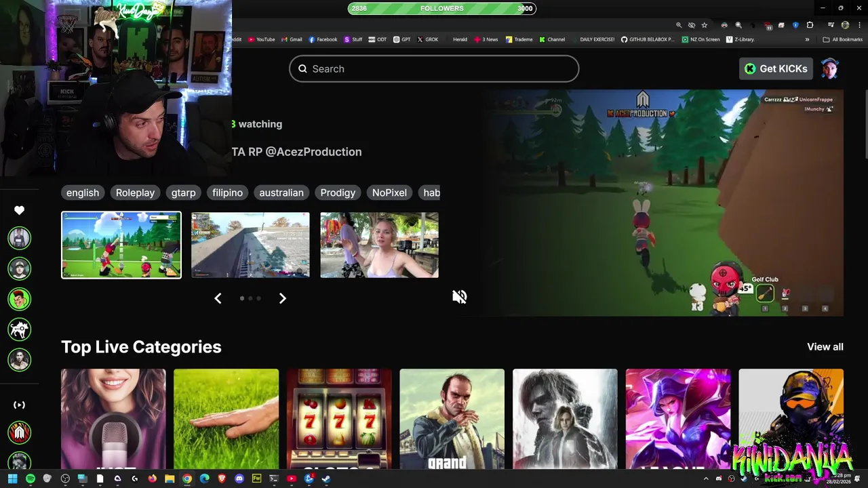Open the GITHUB BELABOX bookmark
This screenshot has height=488, width=868.
(648, 39)
